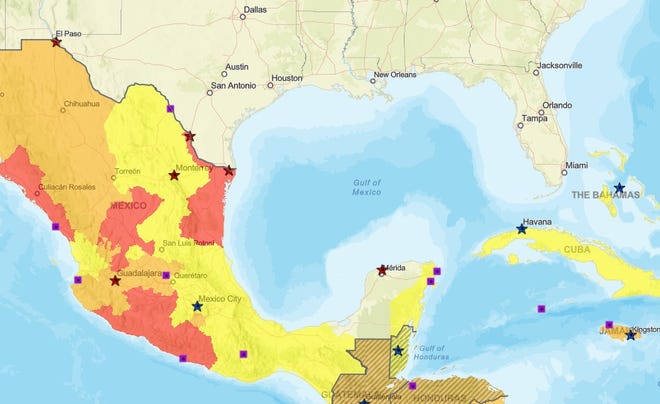Click the Orlando city label
The height and width of the screenshot is (404, 660).
pyautogui.click(x=557, y=105)
